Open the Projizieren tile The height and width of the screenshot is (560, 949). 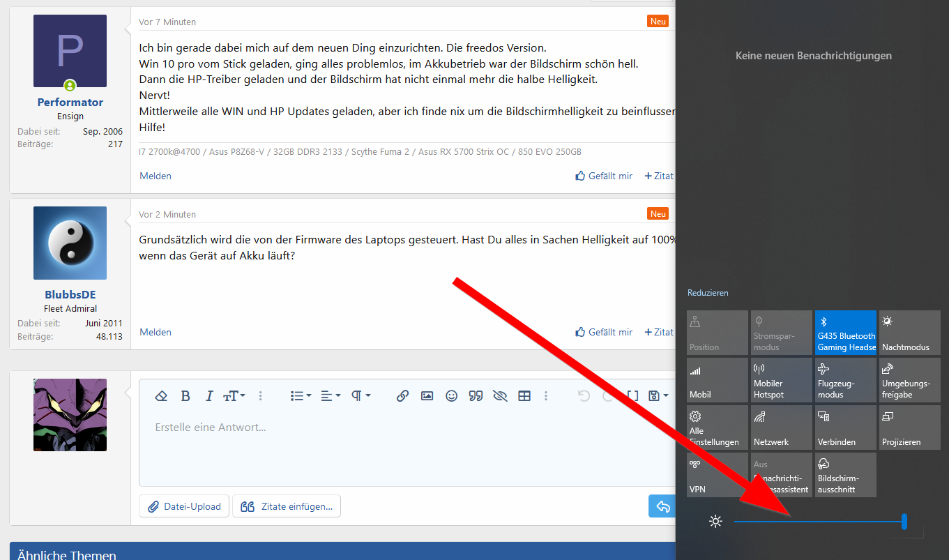coord(910,427)
